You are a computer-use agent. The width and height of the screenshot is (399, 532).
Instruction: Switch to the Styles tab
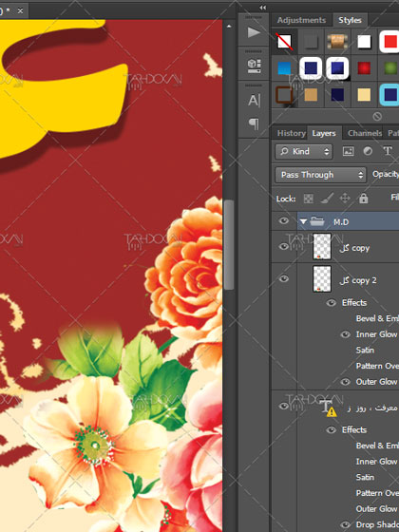(350, 20)
